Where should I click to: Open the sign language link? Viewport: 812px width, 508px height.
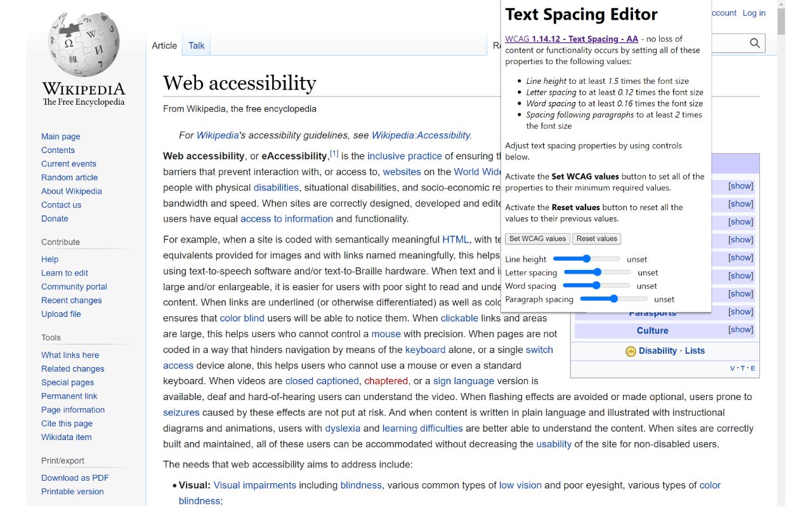tap(464, 381)
